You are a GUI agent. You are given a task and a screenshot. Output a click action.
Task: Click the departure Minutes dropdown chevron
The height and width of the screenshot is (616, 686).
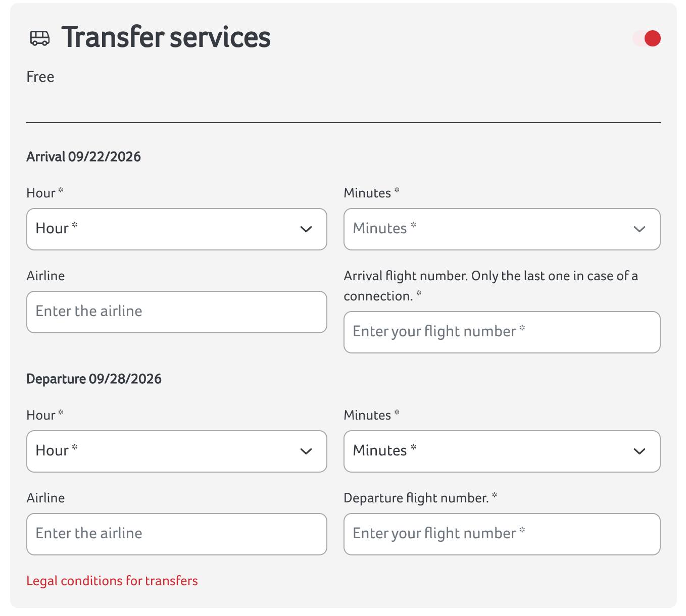coord(640,451)
